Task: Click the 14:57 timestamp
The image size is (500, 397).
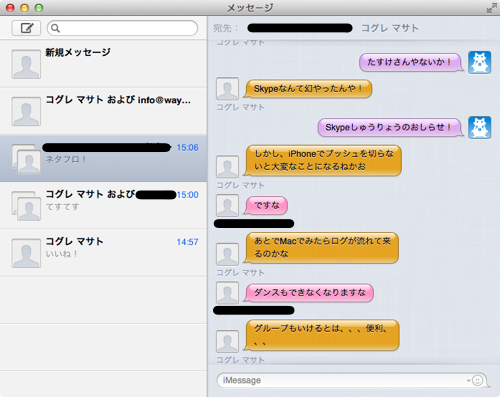Action: pos(187,242)
